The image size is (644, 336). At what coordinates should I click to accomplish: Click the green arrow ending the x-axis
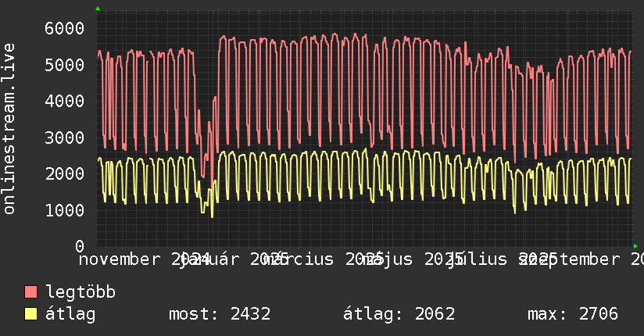tap(635, 246)
